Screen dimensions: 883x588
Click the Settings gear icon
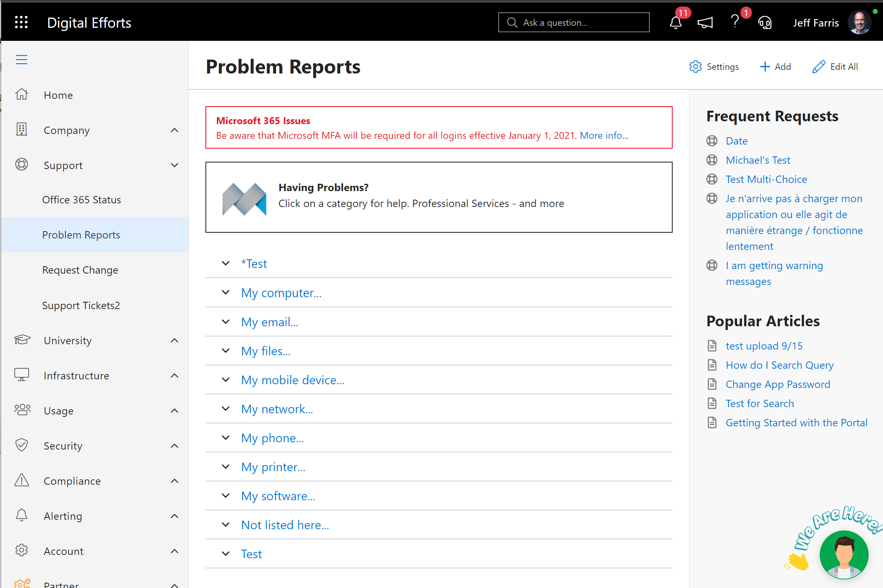click(696, 67)
